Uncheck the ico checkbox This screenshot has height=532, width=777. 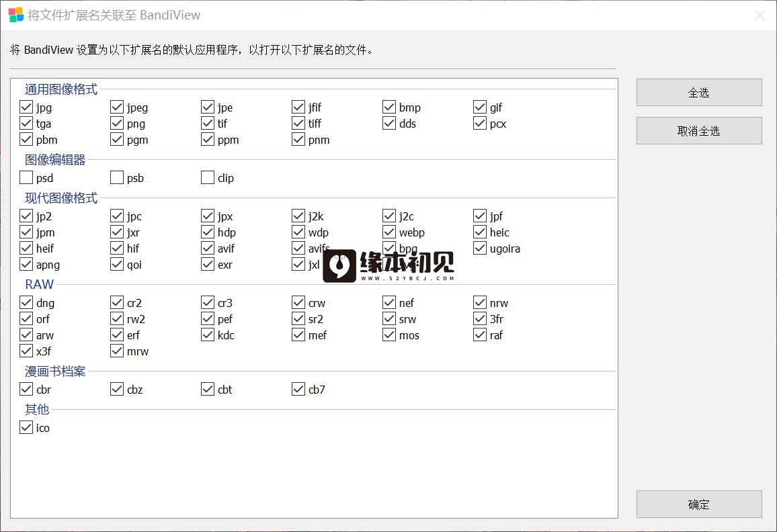[26, 427]
